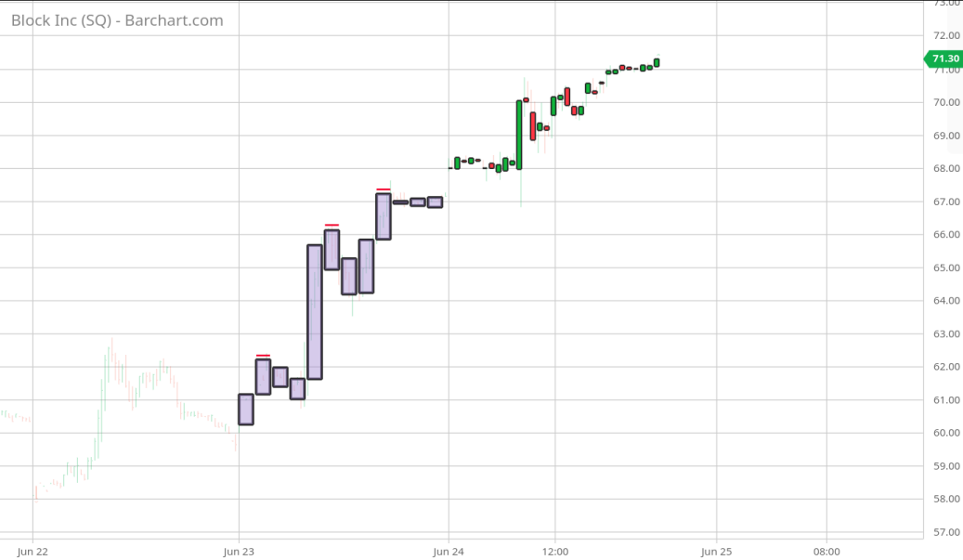Select the Jun 22 date label
This screenshot has height=560, width=963.
[33, 552]
